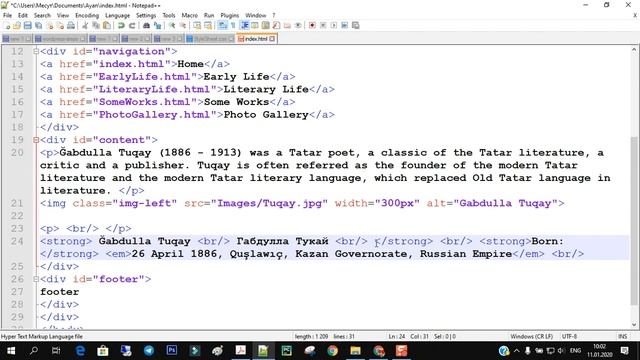Open the taskbar Search magnifier
The image size is (640, 360).
[34, 351]
